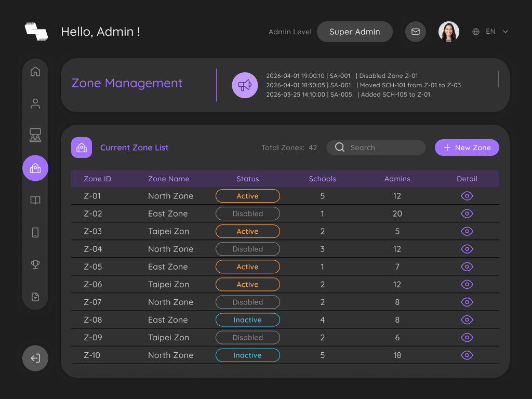Click the 'Disabled Zone Z-01' log entry
Screen dimensions: 532x399
click(x=342, y=76)
